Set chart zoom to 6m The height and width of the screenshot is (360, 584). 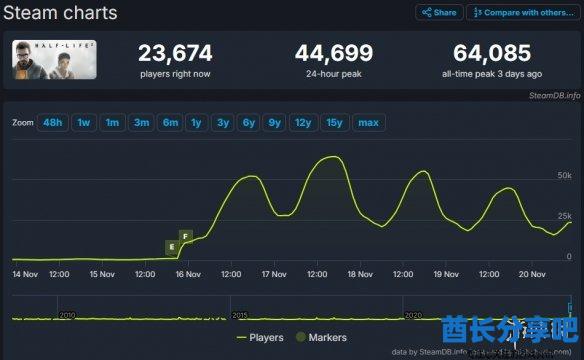[170, 122]
